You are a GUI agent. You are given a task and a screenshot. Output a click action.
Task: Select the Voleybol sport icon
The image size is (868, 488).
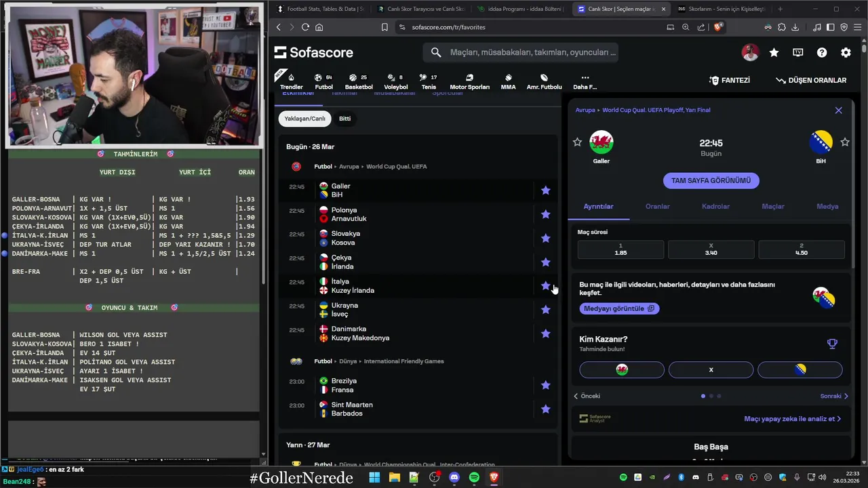pos(396,81)
